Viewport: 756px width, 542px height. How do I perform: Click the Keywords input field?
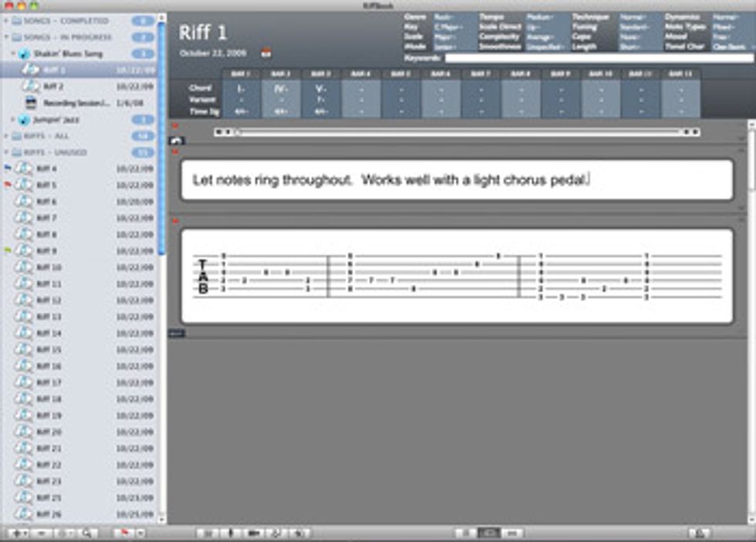(598, 58)
